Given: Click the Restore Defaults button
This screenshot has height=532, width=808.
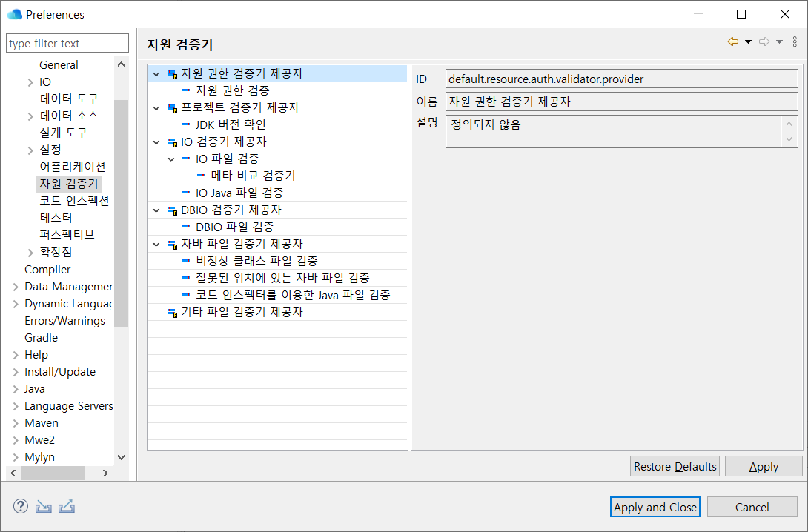Looking at the screenshot, I should click(674, 466).
